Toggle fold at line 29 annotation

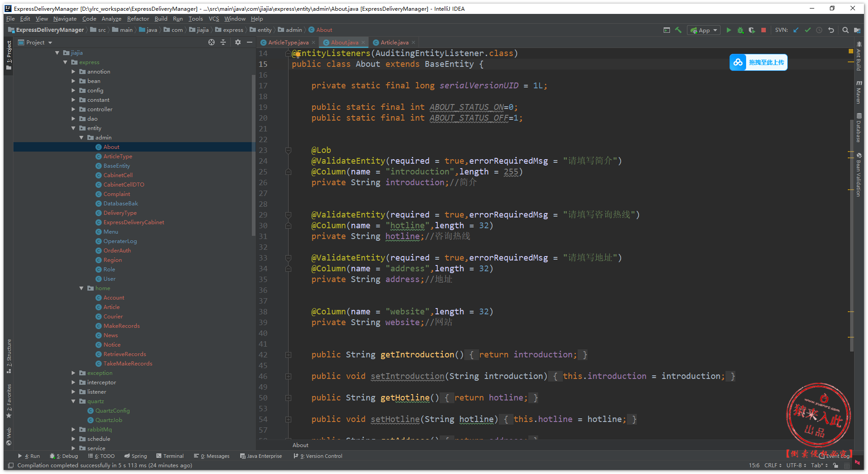(288, 215)
